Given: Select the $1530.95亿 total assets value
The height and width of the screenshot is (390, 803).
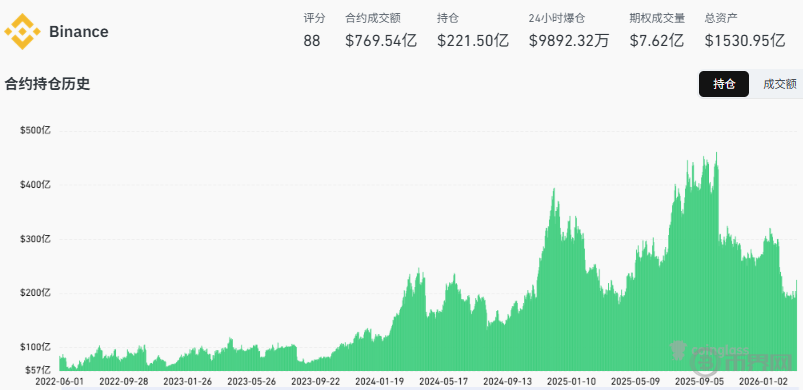Looking at the screenshot, I should (745, 41).
